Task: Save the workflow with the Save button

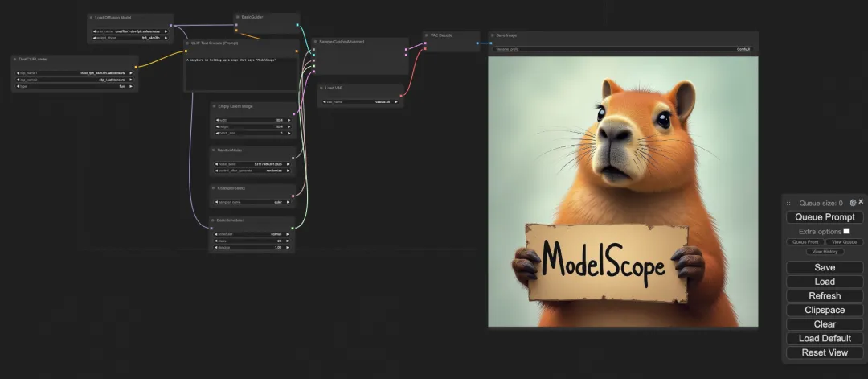Action: click(x=825, y=268)
